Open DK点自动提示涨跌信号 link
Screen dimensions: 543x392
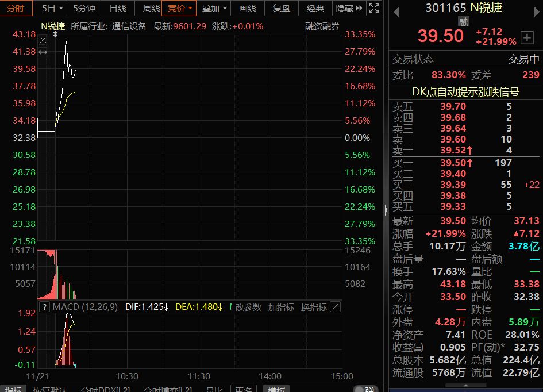point(465,92)
